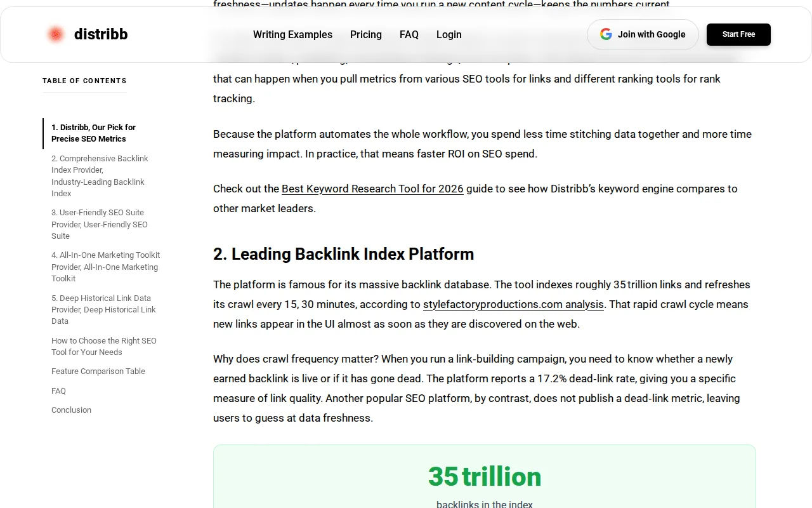Jump to section 3 User-Friendly SEO Suite
Viewport: 812px width, 508px height.
pyautogui.click(x=100, y=224)
